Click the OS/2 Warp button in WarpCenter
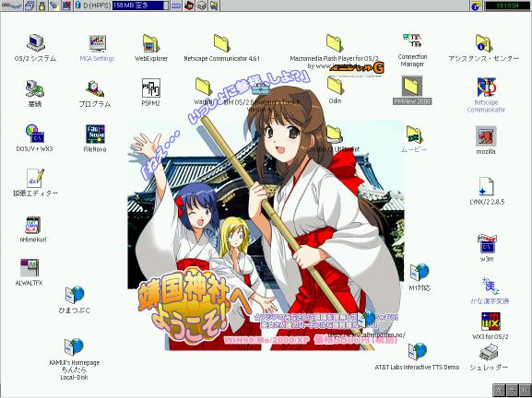532x398 pixels. [x=11, y=6]
